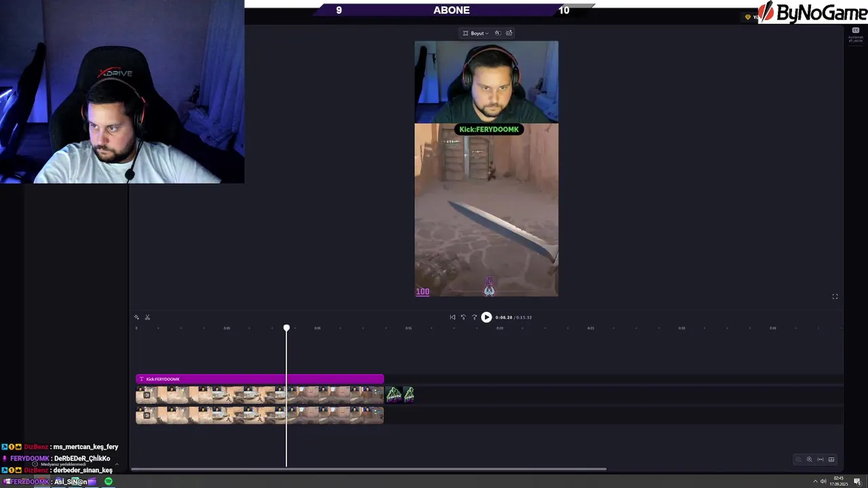This screenshot has height=488, width=868.
Task: Click the background icon next to Boyut
Action: 498,33
